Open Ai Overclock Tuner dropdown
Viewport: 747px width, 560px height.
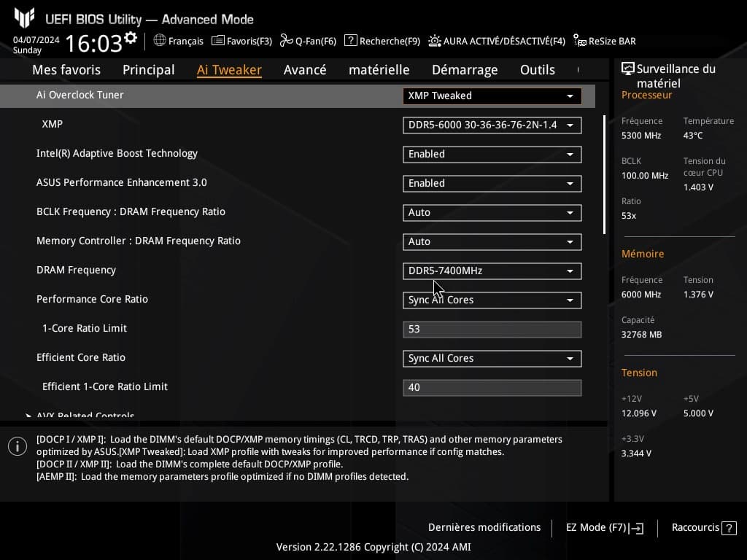click(492, 96)
